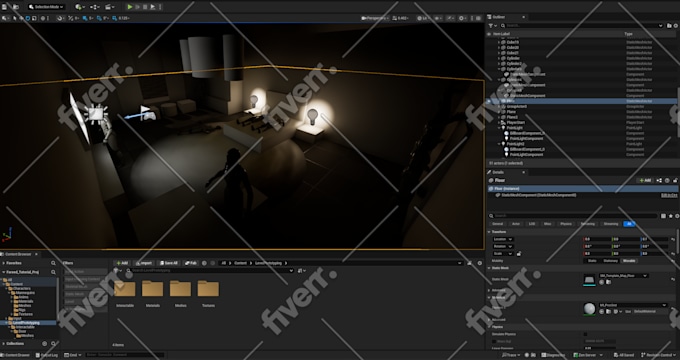Sort Outliner by Type column
Image resolution: width=680 pixels, height=360 pixels.
(628, 34)
